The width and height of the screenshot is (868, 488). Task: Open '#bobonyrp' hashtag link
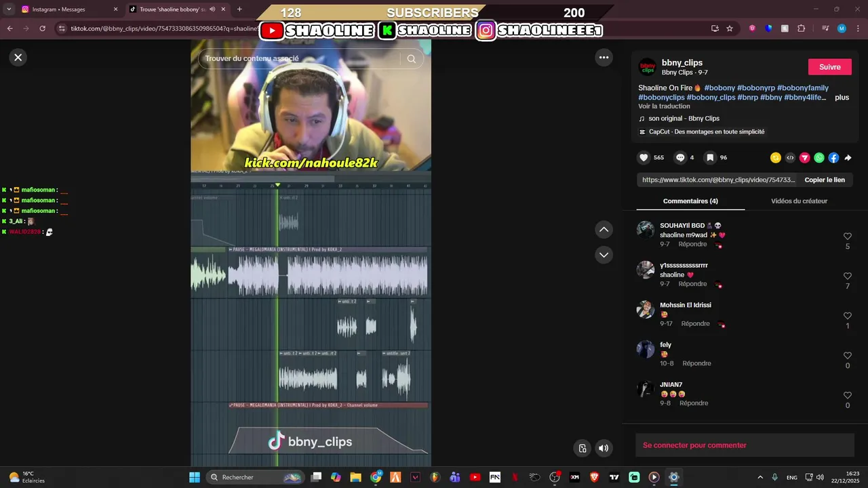click(x=756, y=88)
